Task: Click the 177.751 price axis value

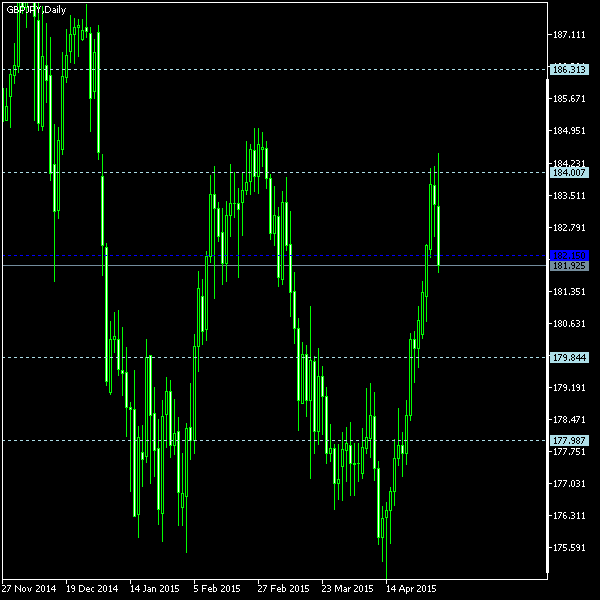Action: (569, 452)
